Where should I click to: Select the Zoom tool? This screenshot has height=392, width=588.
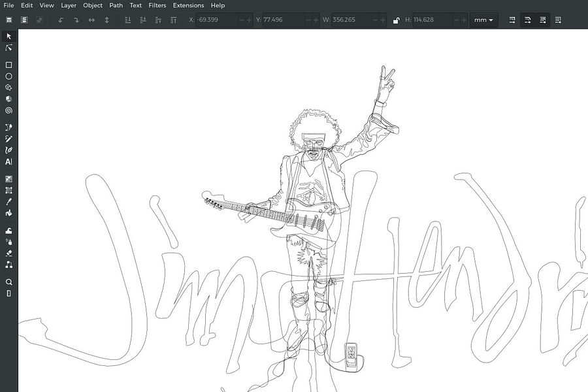pyautogui.click(x=8, y=282)
